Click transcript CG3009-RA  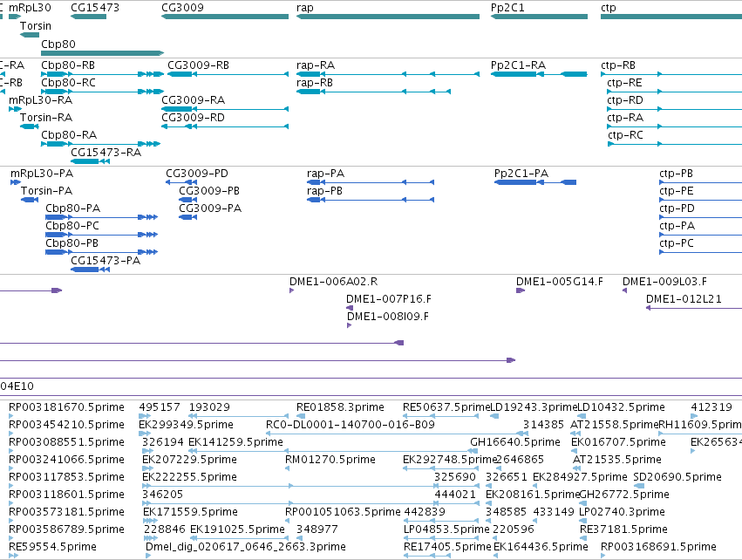click(x=225, y=109)
